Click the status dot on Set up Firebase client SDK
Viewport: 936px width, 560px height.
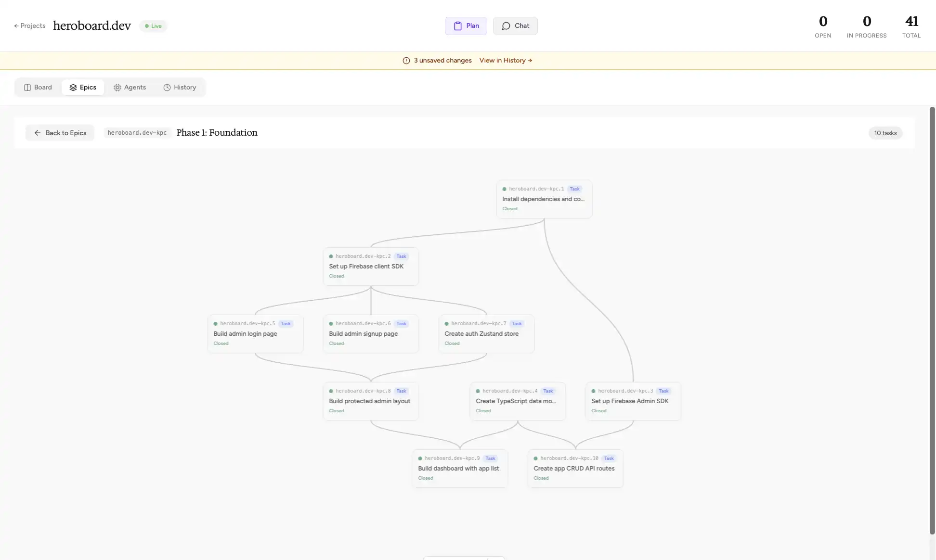[330, 256]
